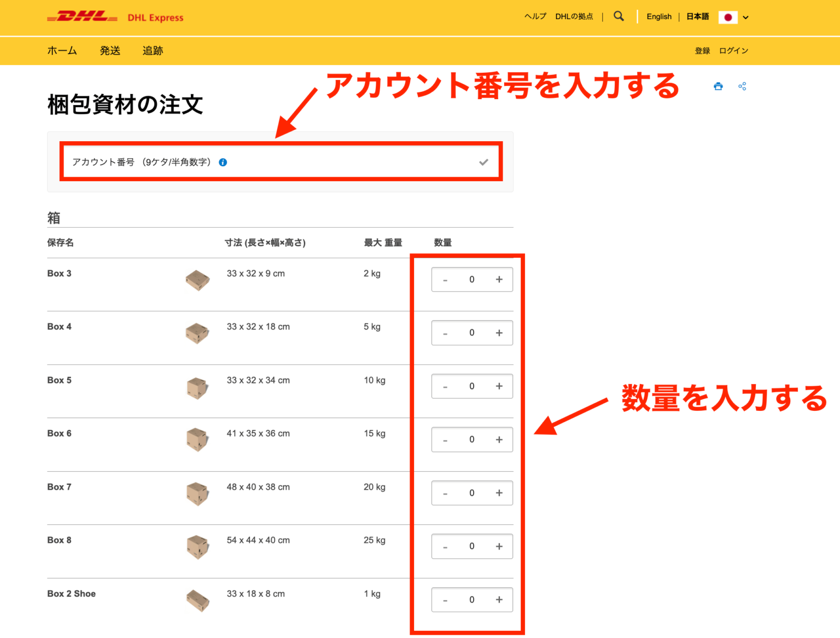The height and width of the screenshot is (638, 840).
Task: Click the checkmark in the account number field
Action: coord(483,162)
